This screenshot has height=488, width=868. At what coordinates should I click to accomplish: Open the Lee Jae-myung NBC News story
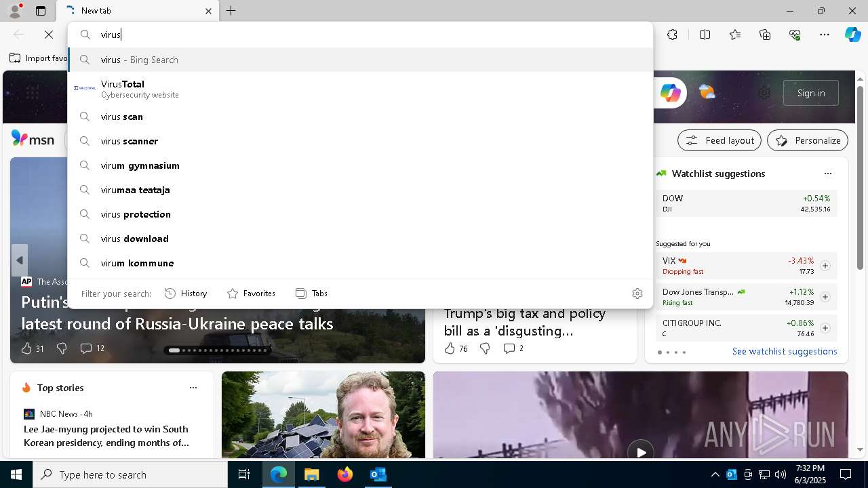[106, 436]
